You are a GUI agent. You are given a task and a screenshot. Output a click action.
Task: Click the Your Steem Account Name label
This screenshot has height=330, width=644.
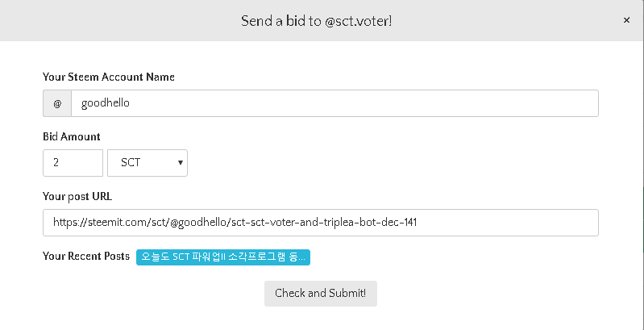pyautogui.click(x=109, y=77)
